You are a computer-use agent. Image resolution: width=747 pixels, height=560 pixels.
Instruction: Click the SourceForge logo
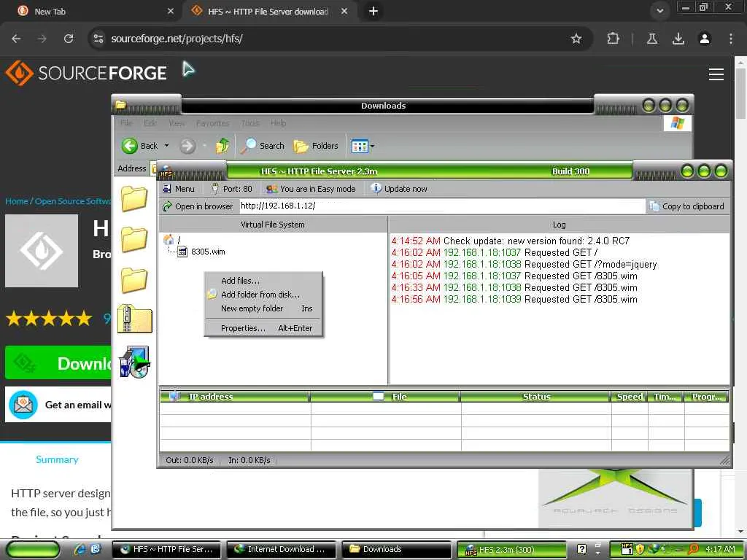tap(86, 73)
